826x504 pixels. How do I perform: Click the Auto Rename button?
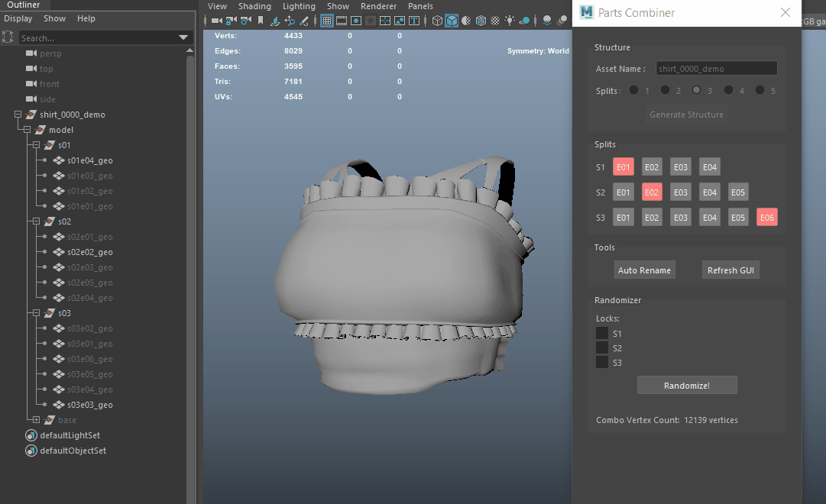(644, 270)
